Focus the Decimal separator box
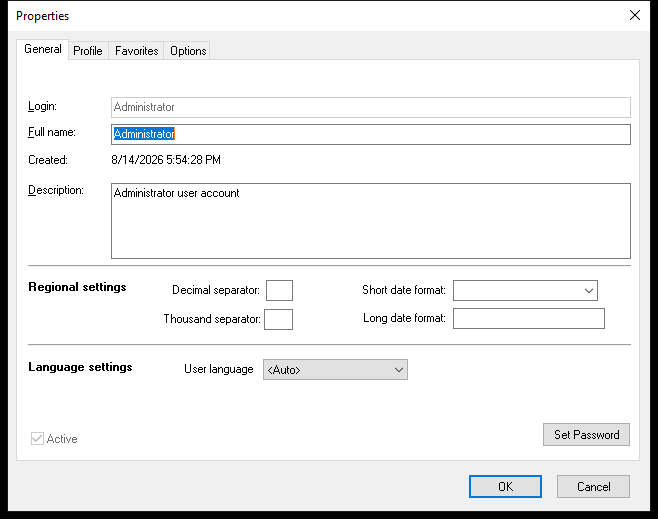 (x=279, y=290)
